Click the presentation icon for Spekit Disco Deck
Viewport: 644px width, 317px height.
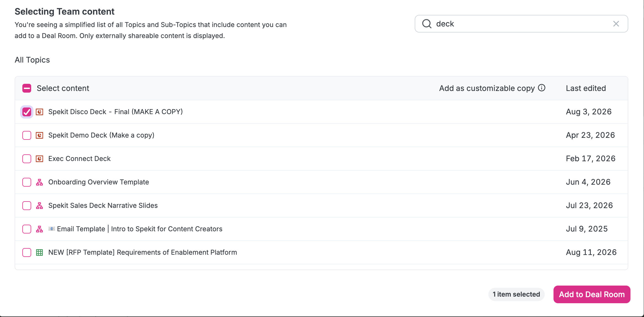click(39, 112)
